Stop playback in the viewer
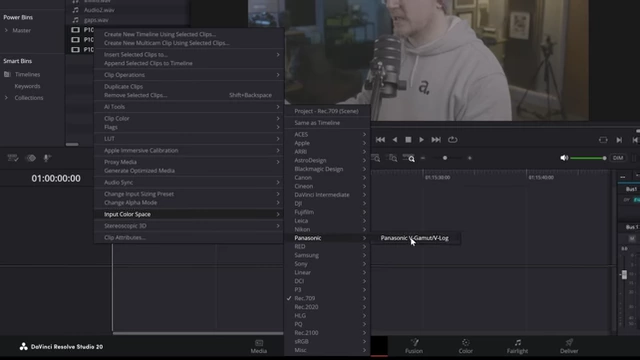 (408, 140)
